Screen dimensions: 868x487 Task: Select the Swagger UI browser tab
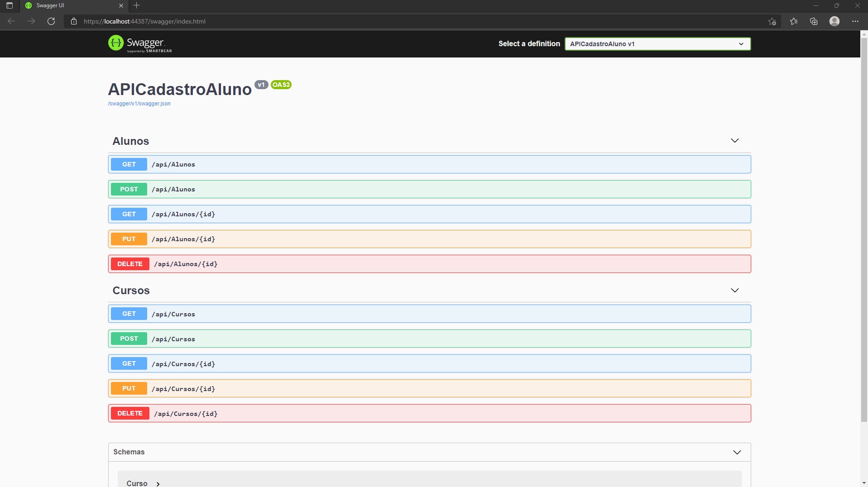pyautogui.click(x=74, y=6)
